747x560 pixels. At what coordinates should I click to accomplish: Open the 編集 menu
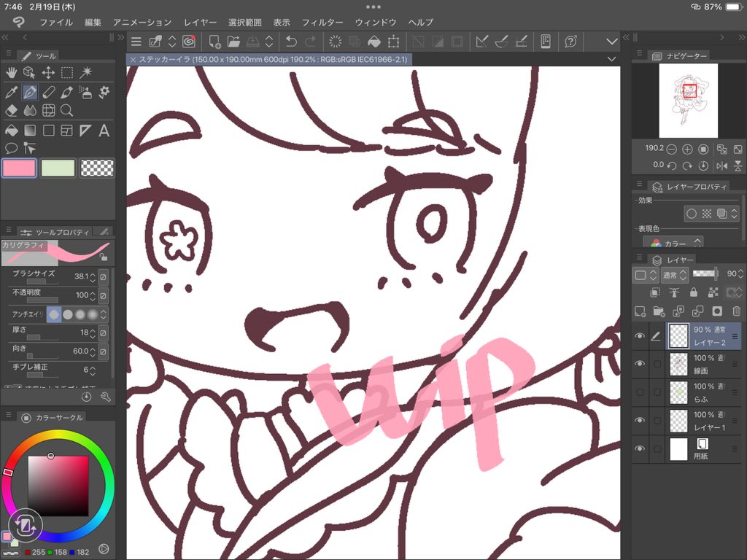tap(93, 22)
